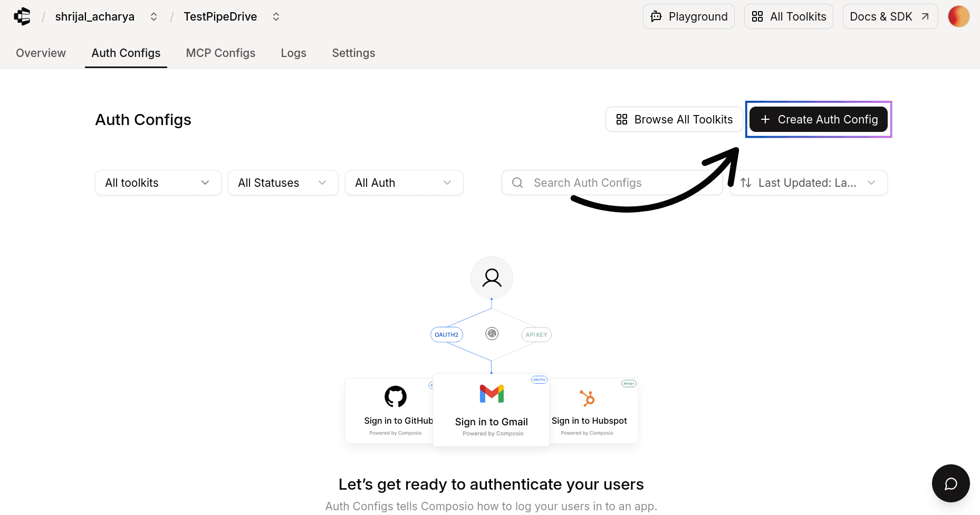Click "Let's get ready to authenticate your users" text

491,484
